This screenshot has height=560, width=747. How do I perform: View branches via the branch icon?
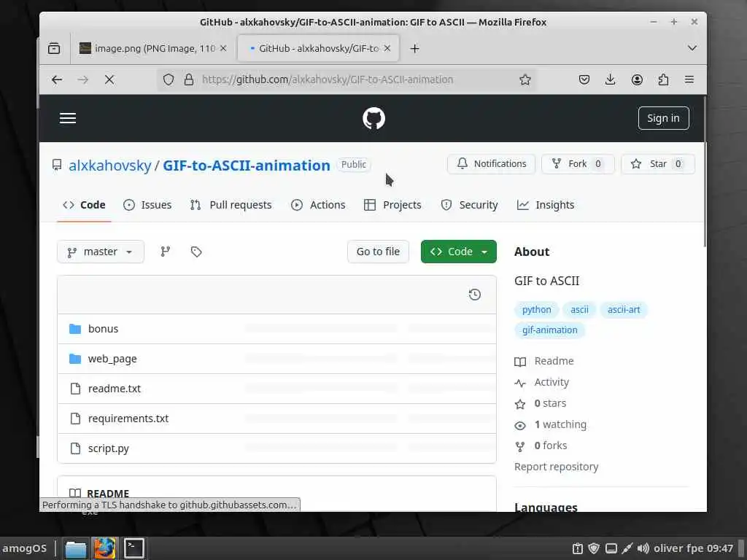[166, 252]
